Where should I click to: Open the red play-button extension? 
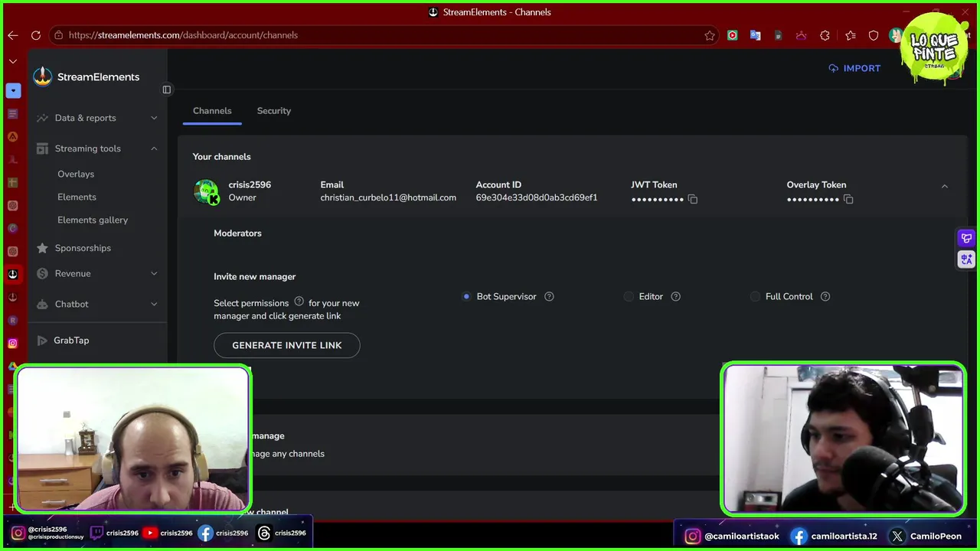[x=733, y=35]
